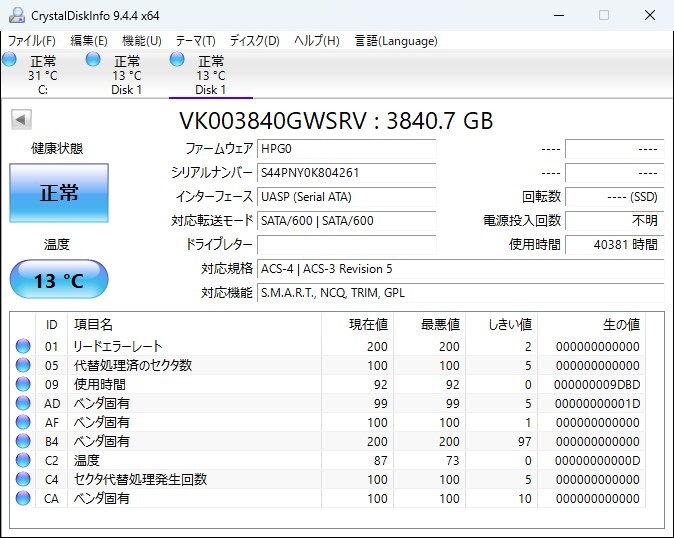674x538 pixels.
Task: Click blue status orb on selected Disk 1 tab
Action: click(x=177, y=59)
